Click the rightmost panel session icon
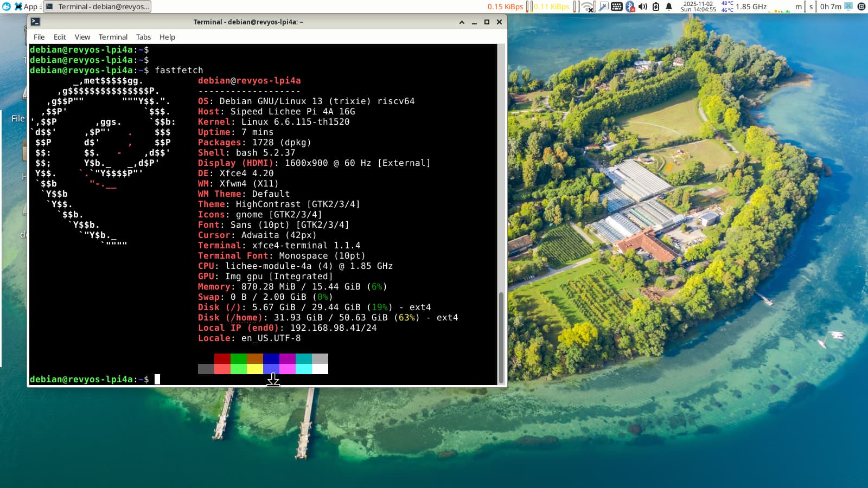 [861, 7]
